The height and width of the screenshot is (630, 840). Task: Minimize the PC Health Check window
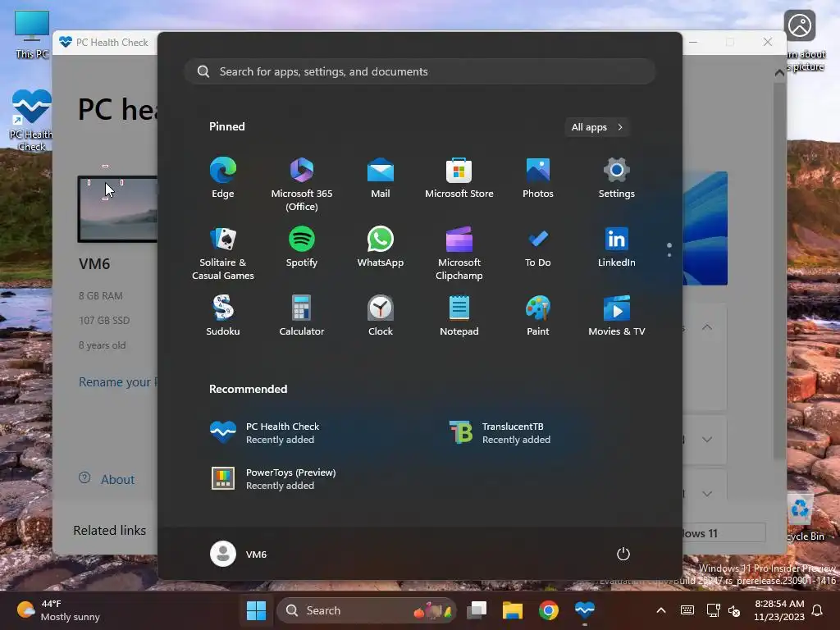tap(693, 42)
